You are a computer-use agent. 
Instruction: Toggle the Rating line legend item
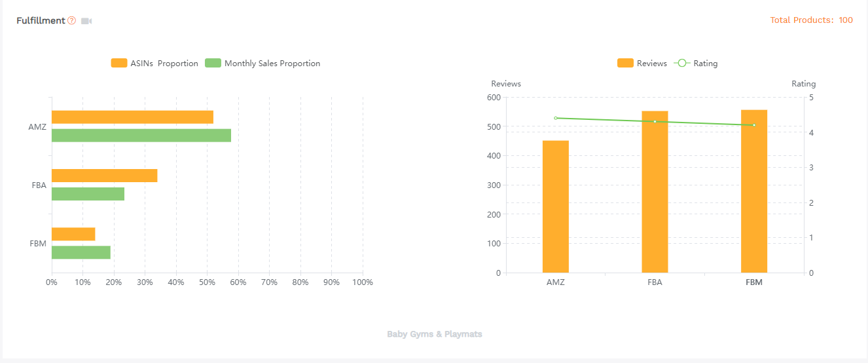point(696,64)
